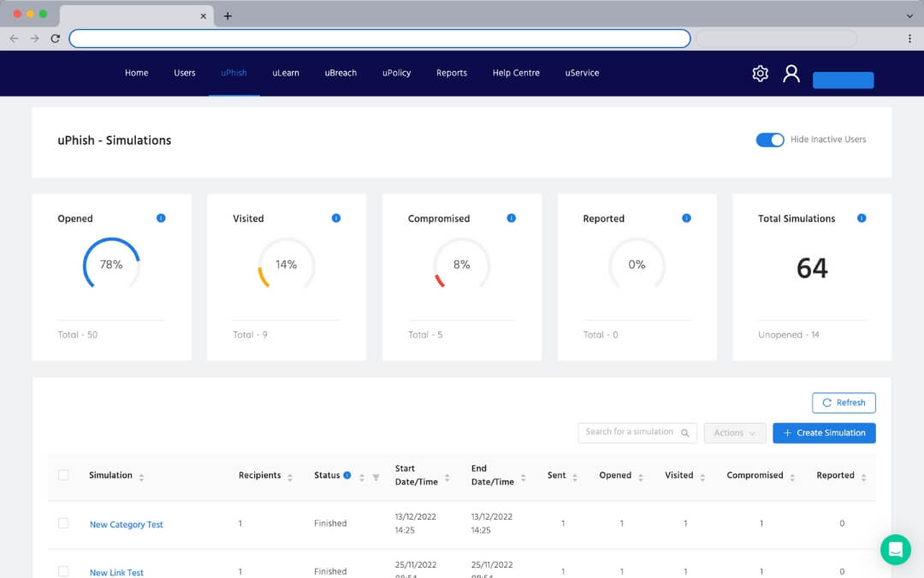Viewport: 924px width, 578px height.
Task: Sort by the Recipients column arrows
Action: (290, 477)
